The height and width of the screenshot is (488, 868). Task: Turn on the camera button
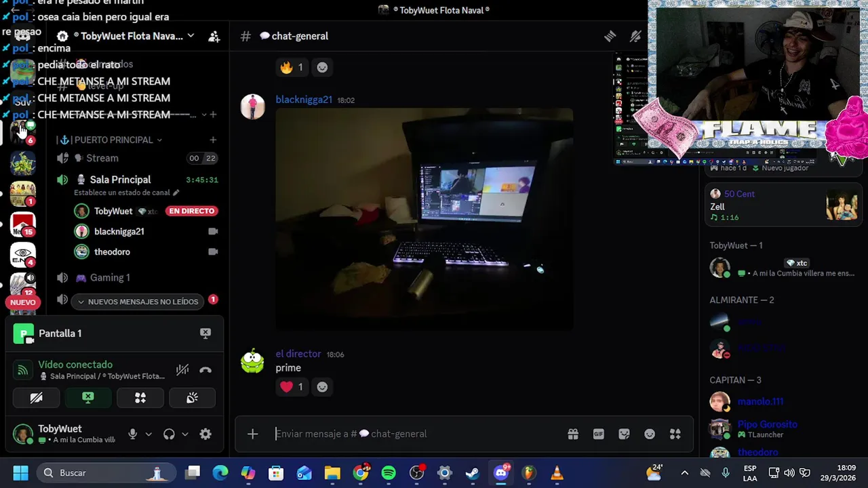coord(36,398)
